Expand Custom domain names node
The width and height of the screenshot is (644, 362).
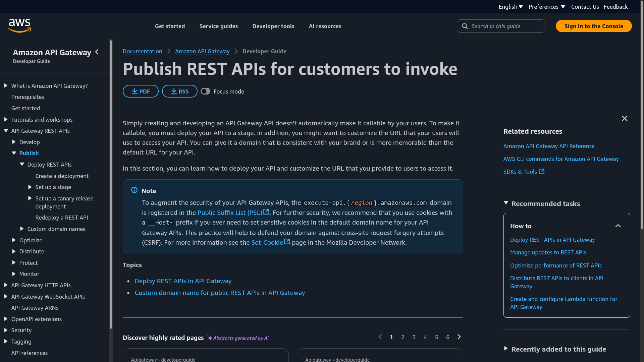pos(22,229)
